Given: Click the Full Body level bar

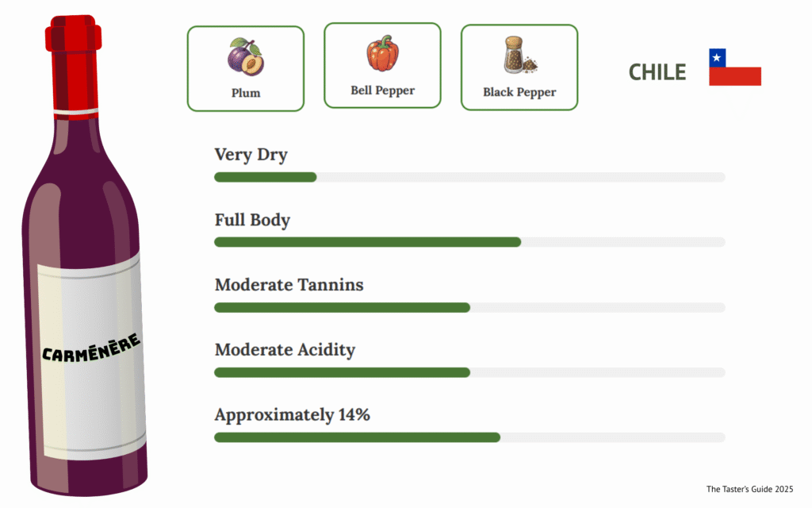Looking at the screenshot, I should pyautogui.click(x=469, y=242).
